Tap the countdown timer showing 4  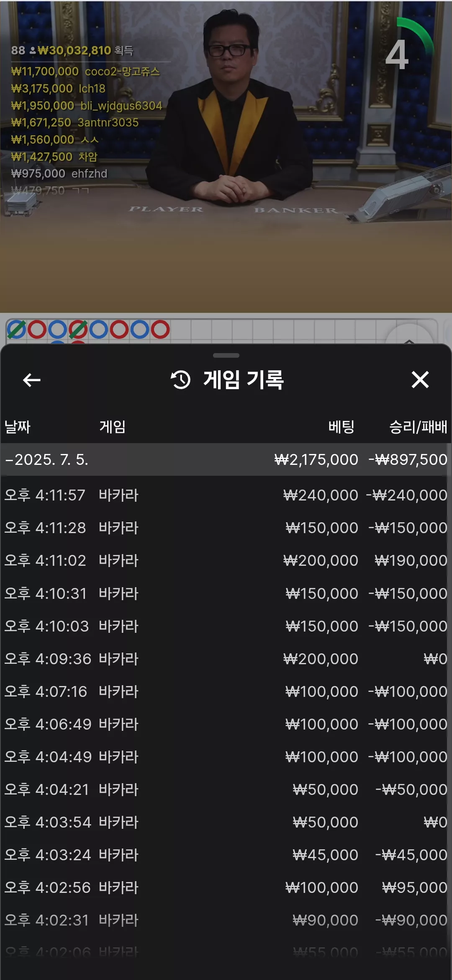point(397,54)
